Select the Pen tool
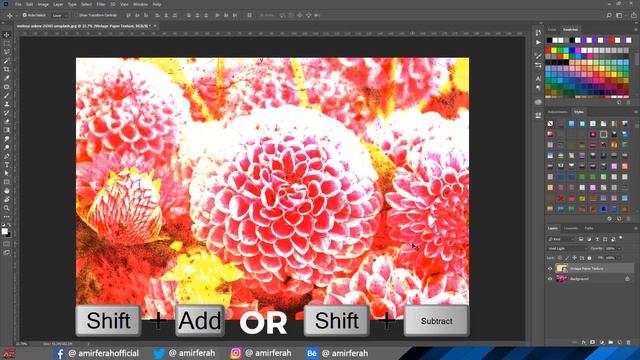The image size is (640, 360). point(7,156)
